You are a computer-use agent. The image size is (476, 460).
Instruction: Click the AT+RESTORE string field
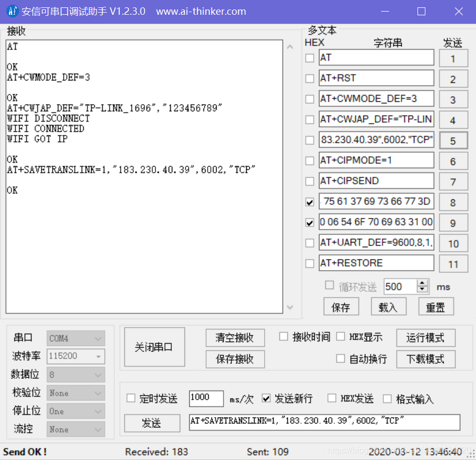[x=376, y=263]
